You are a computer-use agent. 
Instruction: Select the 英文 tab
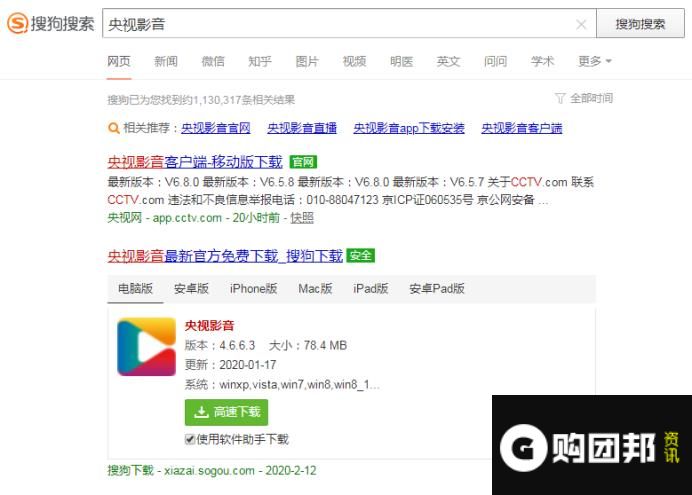(448, 61)
